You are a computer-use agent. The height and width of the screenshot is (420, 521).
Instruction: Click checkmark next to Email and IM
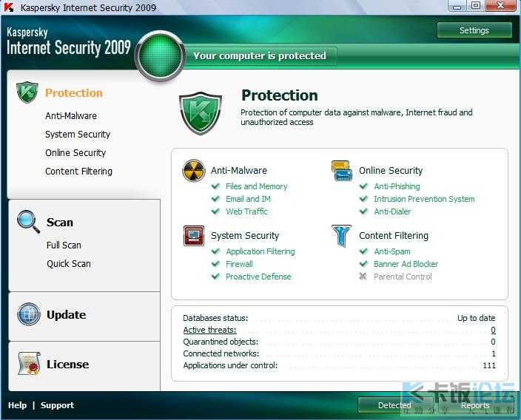tap(215, 199)
